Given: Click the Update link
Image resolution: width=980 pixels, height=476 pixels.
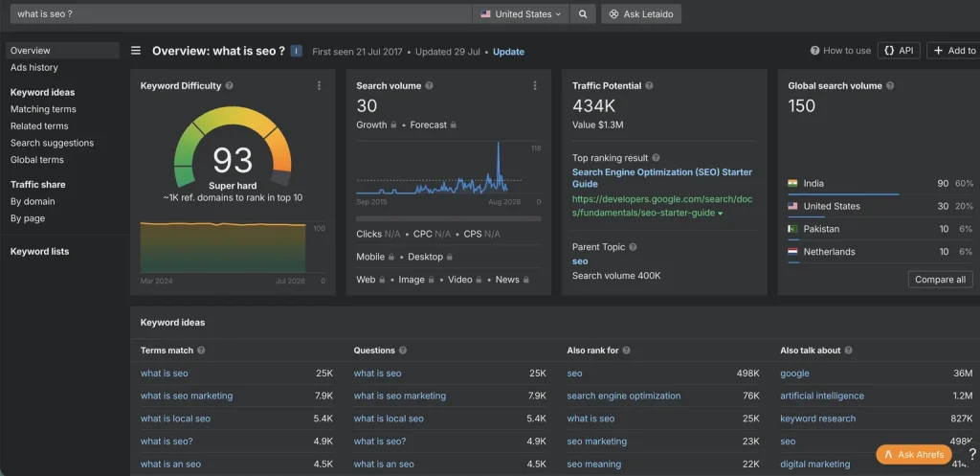Looking at the screenshot, I should tap(509, 52).
